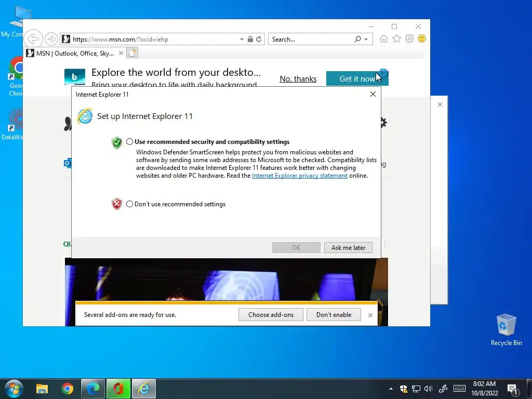Close the side panel behind the browser
Viewport: 532px width, 399px height.
pyautogui.click(x=440, y=104)
